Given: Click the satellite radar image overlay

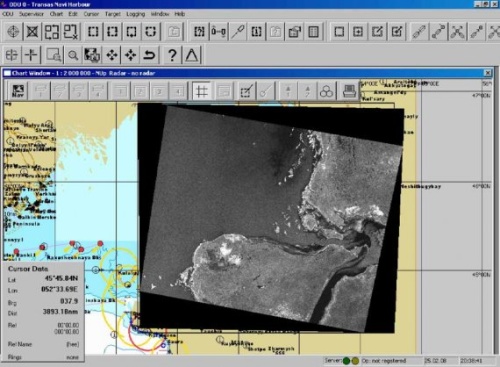Looking at the screenshot, I should tap(270, 217).
